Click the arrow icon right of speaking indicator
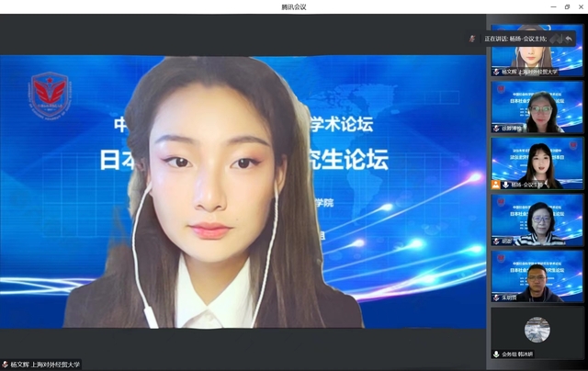This screenshot has width=588, height=371. [569, 39]
